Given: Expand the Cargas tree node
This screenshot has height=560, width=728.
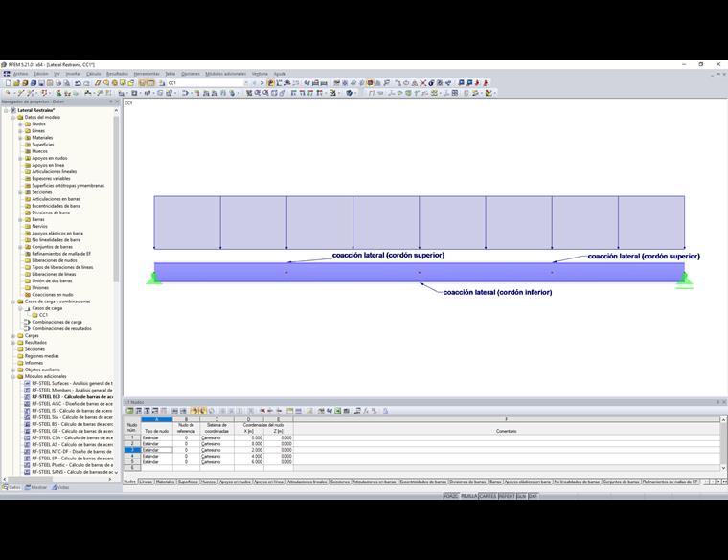Looking at the screenshot, I should coord(13,336).
